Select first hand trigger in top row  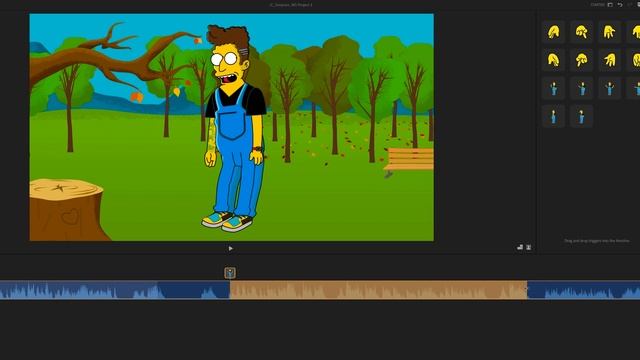point(553,32)
